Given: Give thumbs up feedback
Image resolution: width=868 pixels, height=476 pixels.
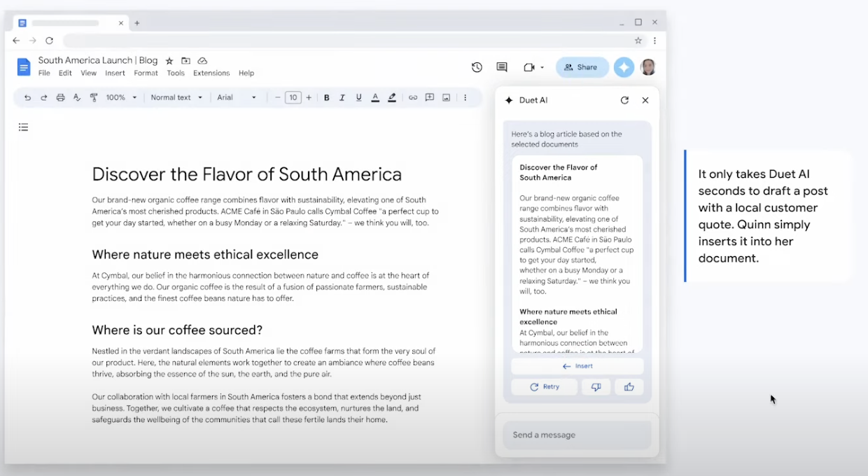Looking at the screenshot, I should coord(629,386).
